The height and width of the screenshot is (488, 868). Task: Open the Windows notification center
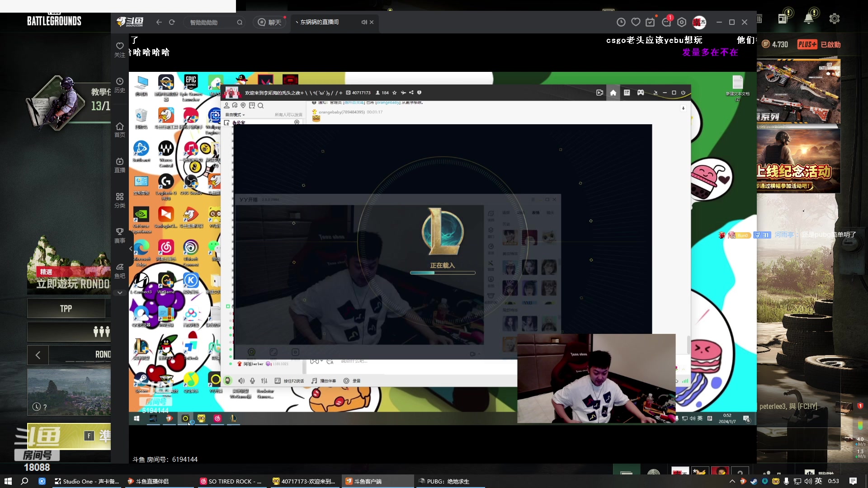point(853,481)
